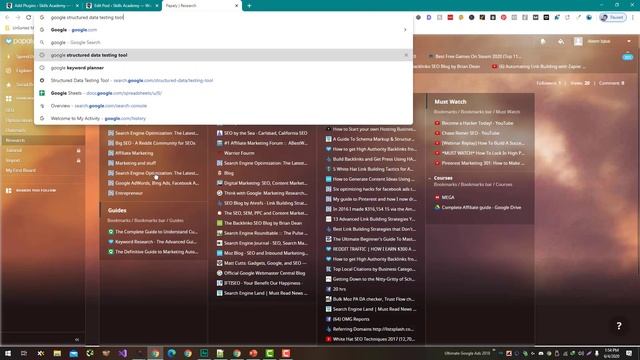
Task: Open Microsoft Edge from the taskbar
Action: (x=171, y=353)
